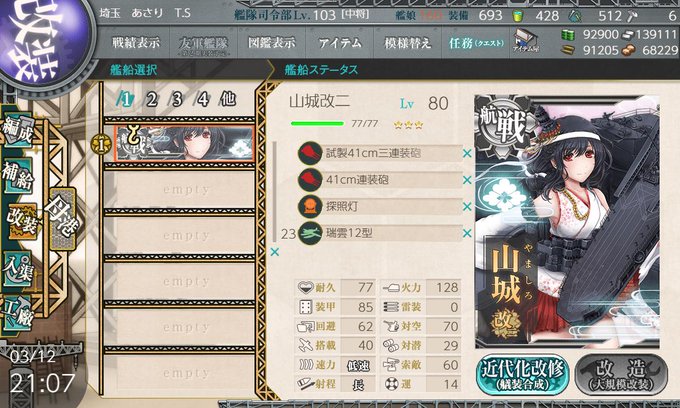The image size is (680, 408).
Task: Remove 41cm連装砲 with its X button
Action: click(x=467, y=180)
